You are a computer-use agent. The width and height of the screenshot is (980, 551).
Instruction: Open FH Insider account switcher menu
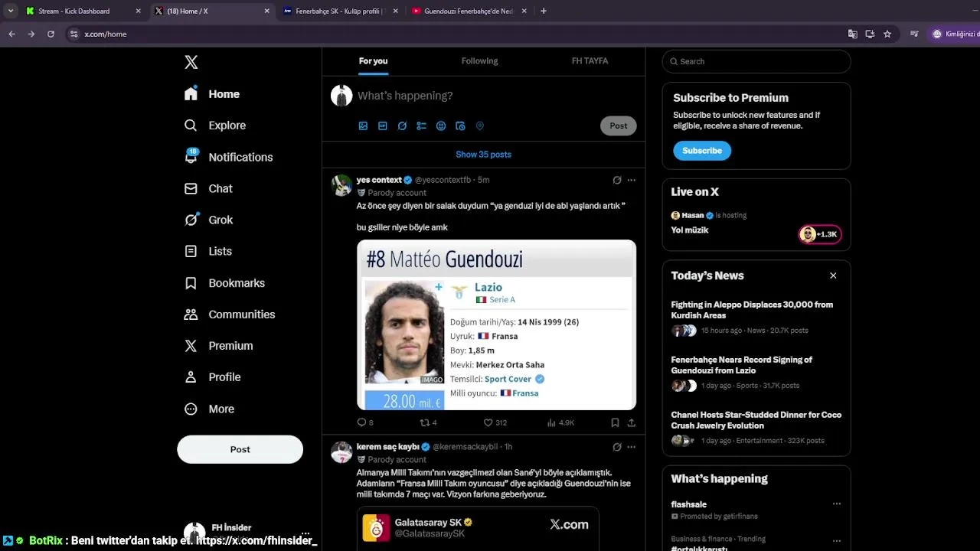click(x=248, y=532)
